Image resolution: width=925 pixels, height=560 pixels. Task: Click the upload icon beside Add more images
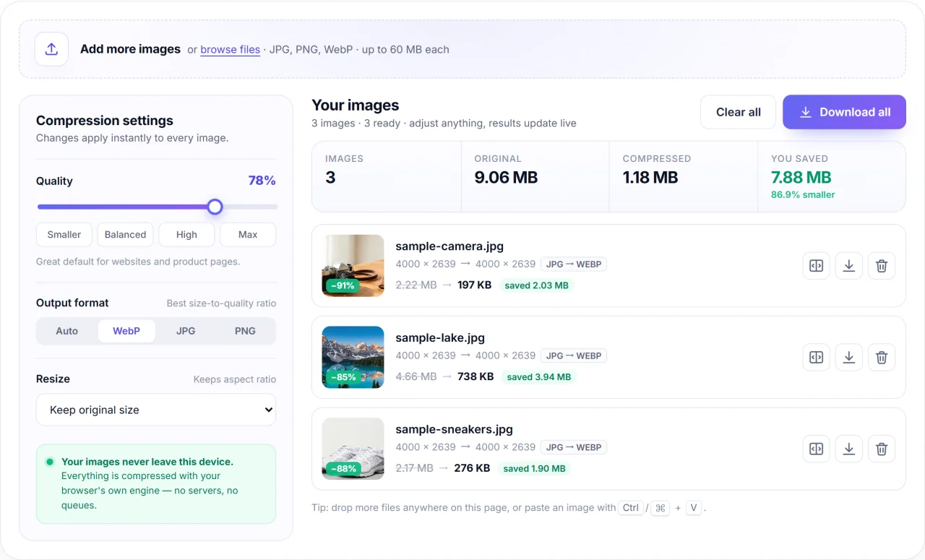point(51,49)
